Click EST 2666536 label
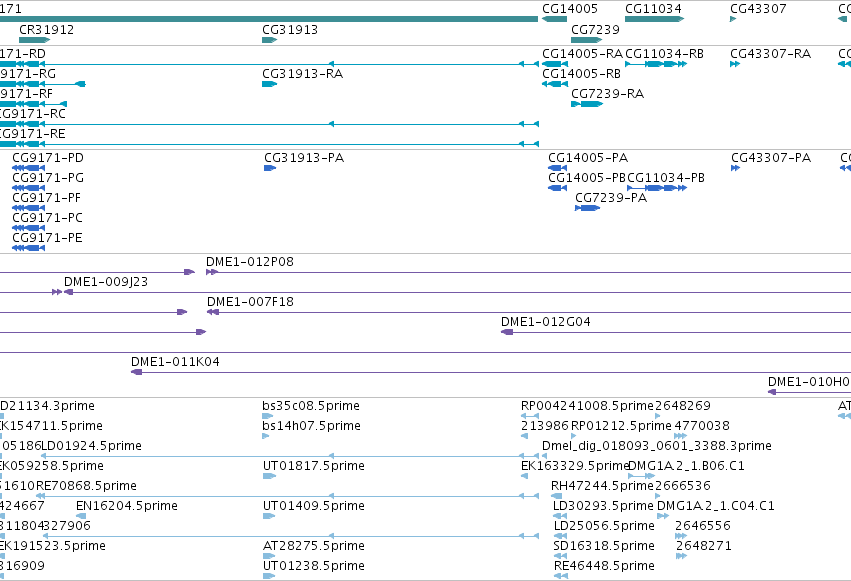The width and height of the screenshot is (851, 581). click(x=683, y=486)
